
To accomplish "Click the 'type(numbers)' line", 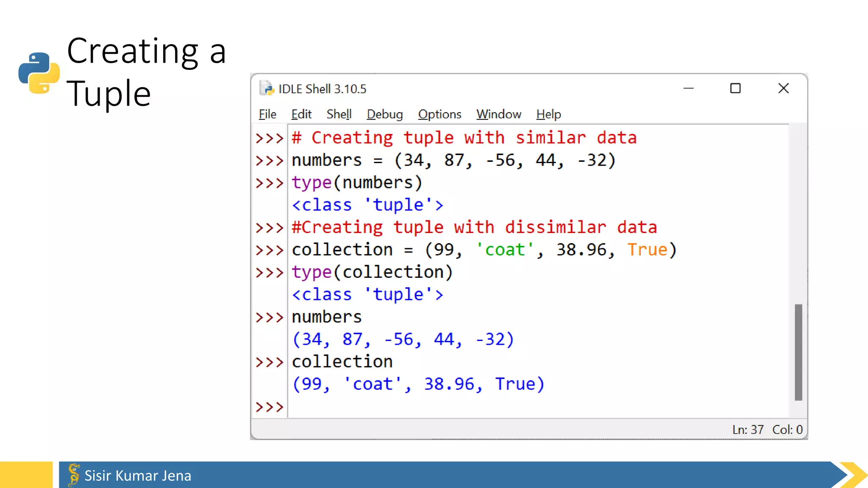I will [x=357, y=183].
